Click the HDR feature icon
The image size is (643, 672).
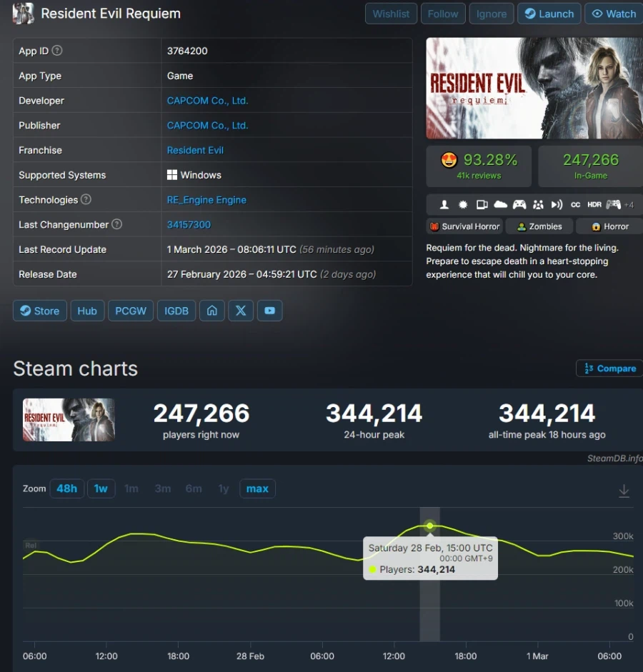[594, 205]
